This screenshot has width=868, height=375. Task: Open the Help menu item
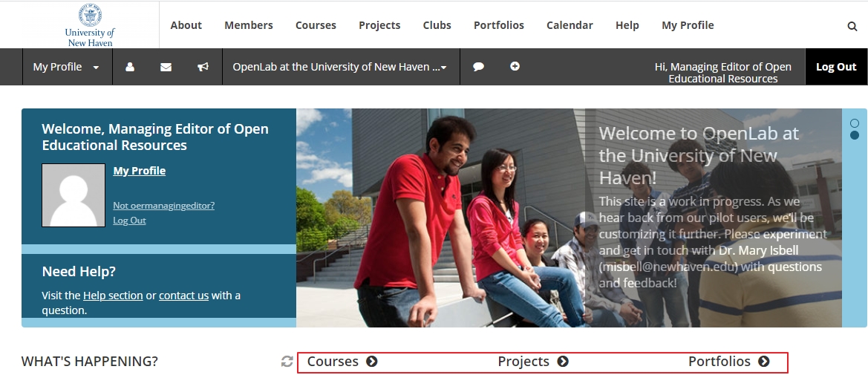point(627,25)
